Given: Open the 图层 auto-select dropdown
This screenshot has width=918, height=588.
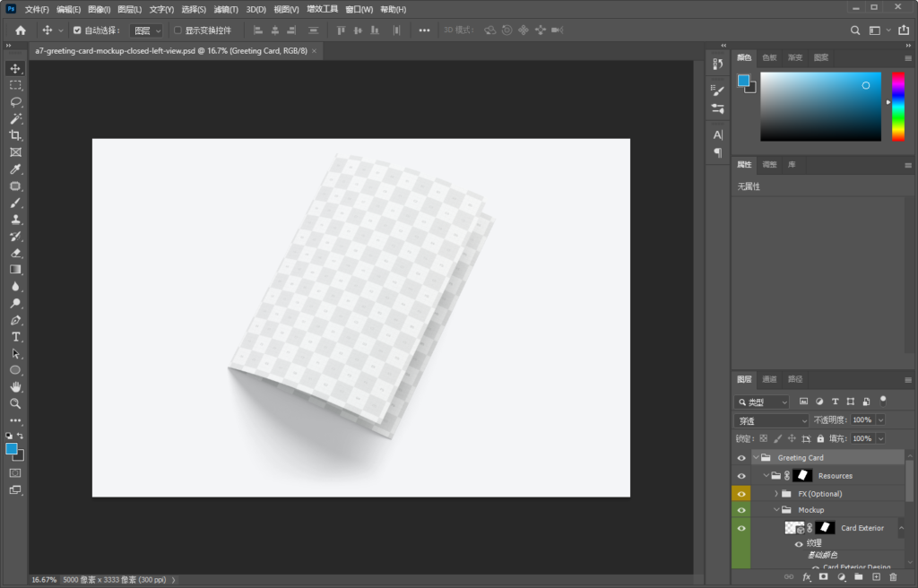Looking at the screenshot, I should pyautogui.click(x=146, y=31).
